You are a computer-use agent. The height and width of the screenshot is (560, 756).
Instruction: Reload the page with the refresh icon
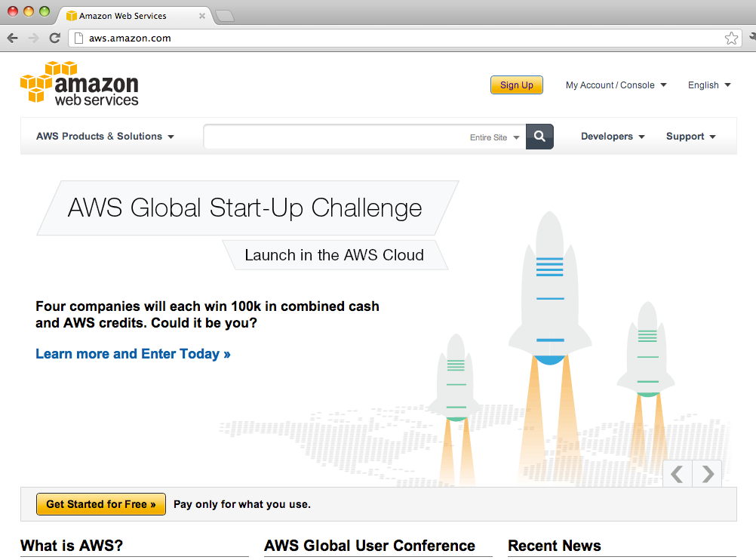click(x=55, y=38)
